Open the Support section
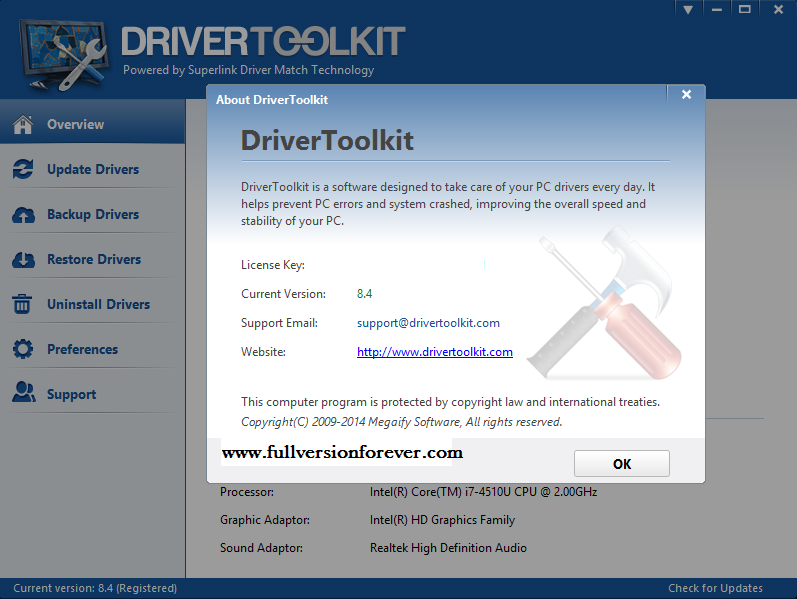Viewport: 797px width, 599px height. (93, 394)
